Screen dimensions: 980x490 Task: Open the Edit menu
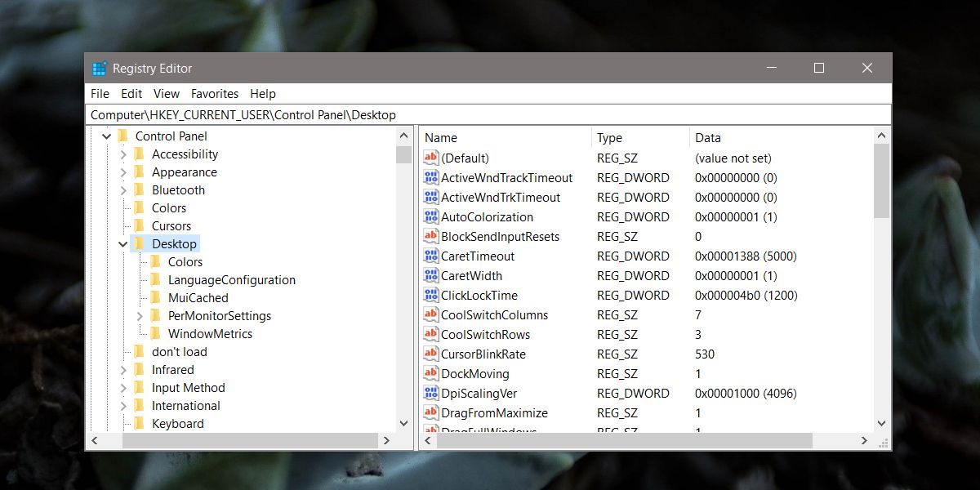[x=131, y=94]
